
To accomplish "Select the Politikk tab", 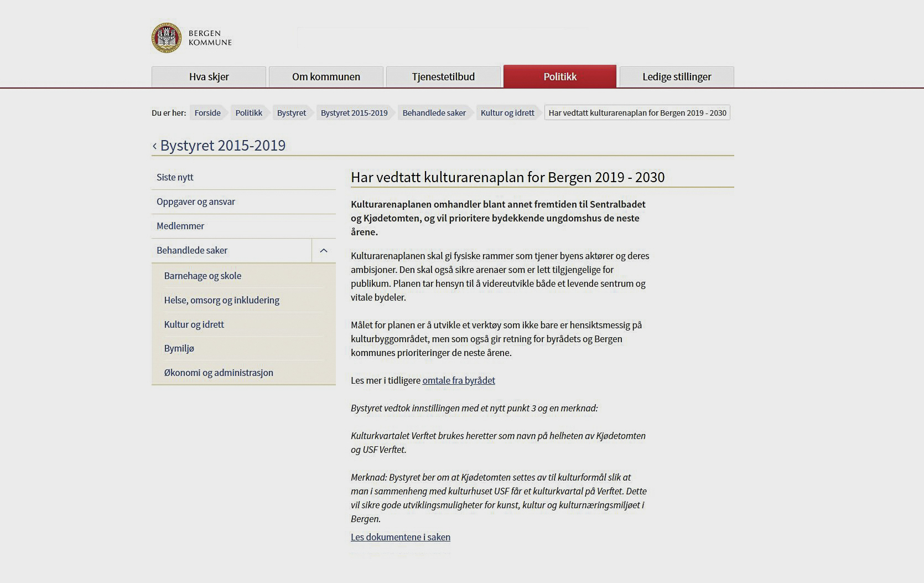I will pyautogui.click(x=560, y=77).
